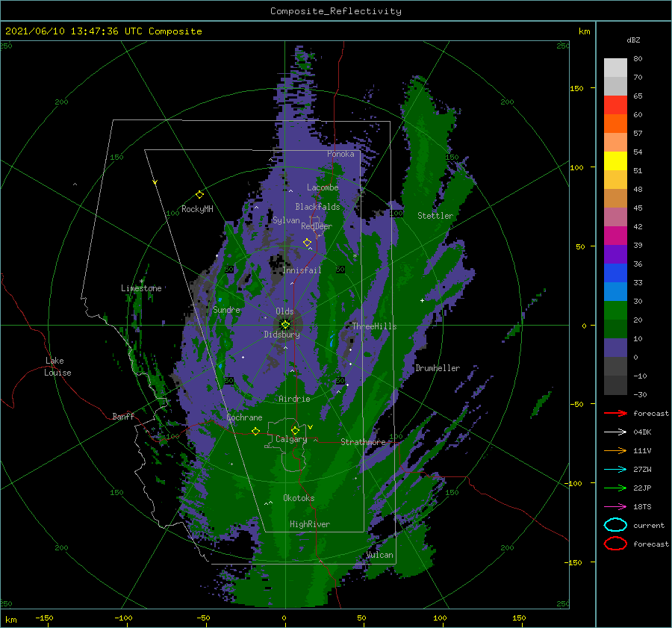Click the 80 dBZ value in the legend

pos(638,59)
